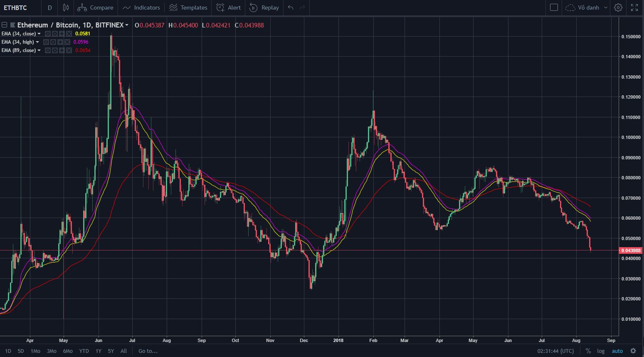The height and width of the screenshot is (357, 644).
Task: Click the undo arrow in toolbar
Action: pos(291,7)
